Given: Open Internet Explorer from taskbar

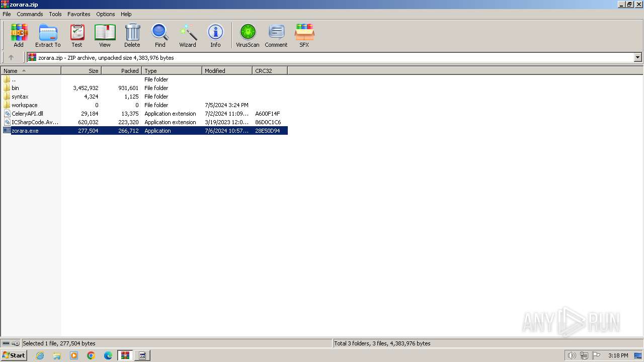Looking at the screenshot, I should [40, 355].
